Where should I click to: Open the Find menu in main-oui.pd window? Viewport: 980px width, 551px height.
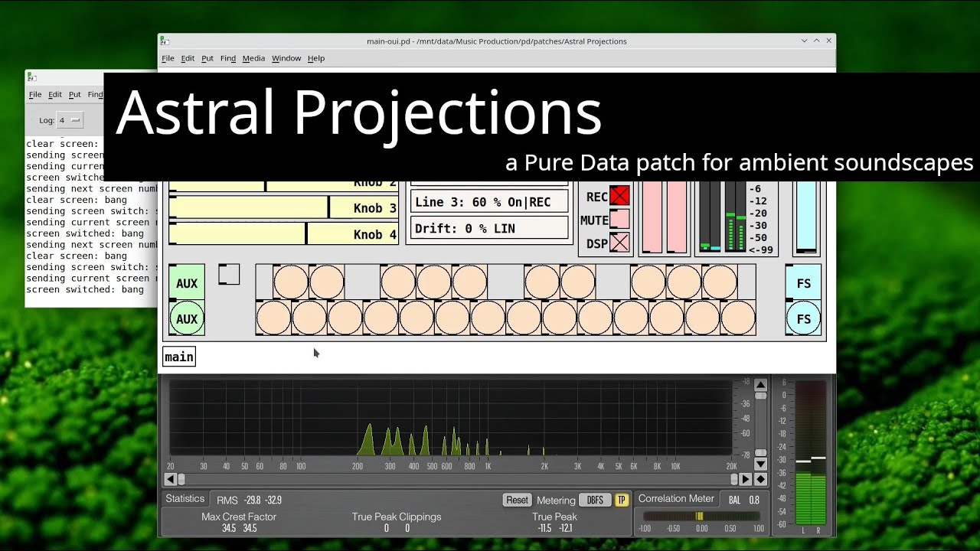[x=228, y=58]
